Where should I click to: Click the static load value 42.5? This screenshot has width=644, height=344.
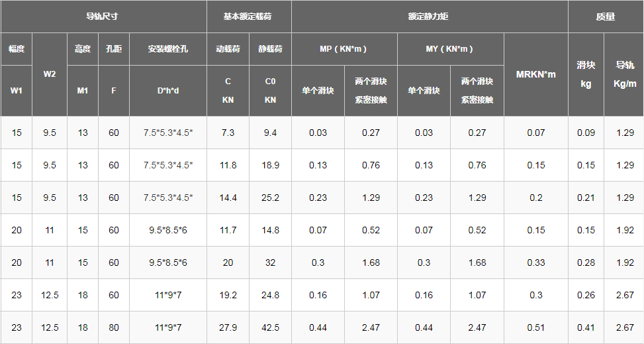[x=270, y=327]
